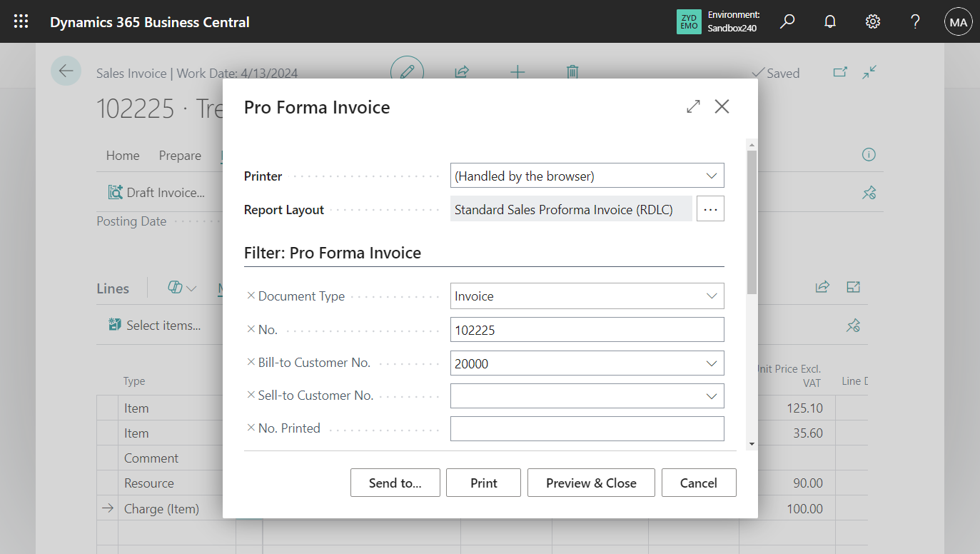Screen dimensions: 980x554
Task: Click the Select items action icon
Action: point(115,324)
